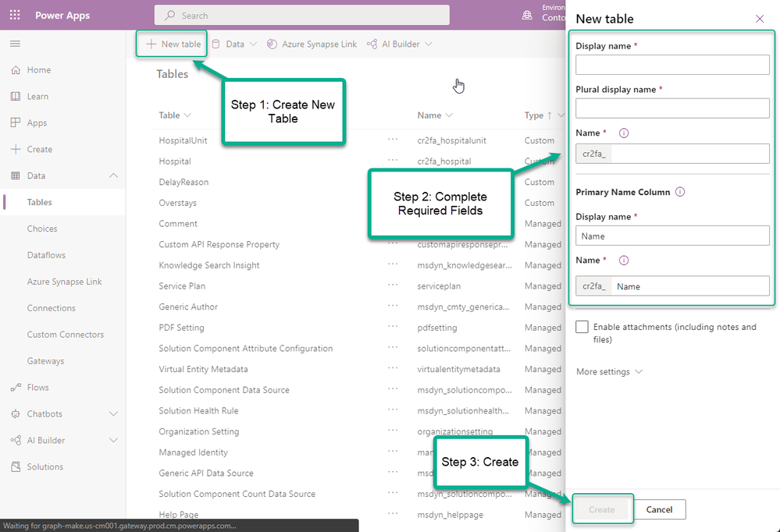This screenshot has height=532, width=780.
Task: Go to Dataflows in the sidebar
Action: (x=46, y=255)
